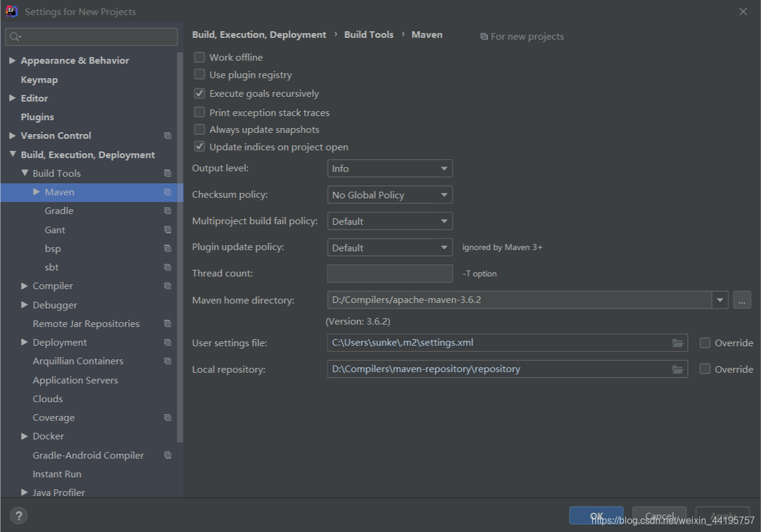
Task: Click the project-level icon beside Remote Jar Repositories
Action: coord(168,323)
